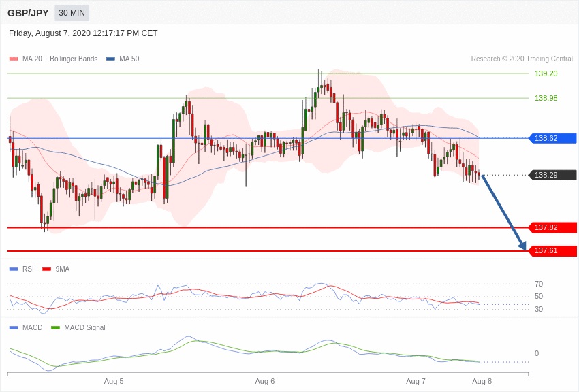Click the Aug 6 date axis label
Viewport: 579px width, 392px height.
point(265,381)
